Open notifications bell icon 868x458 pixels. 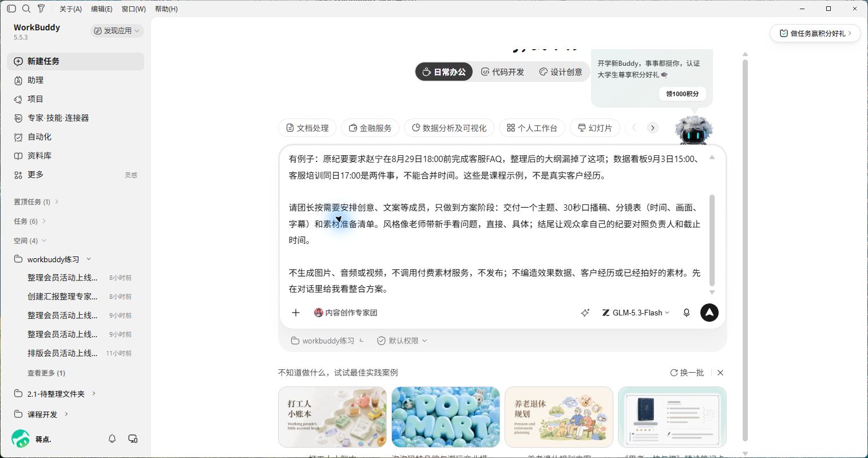tap(112, 439)
